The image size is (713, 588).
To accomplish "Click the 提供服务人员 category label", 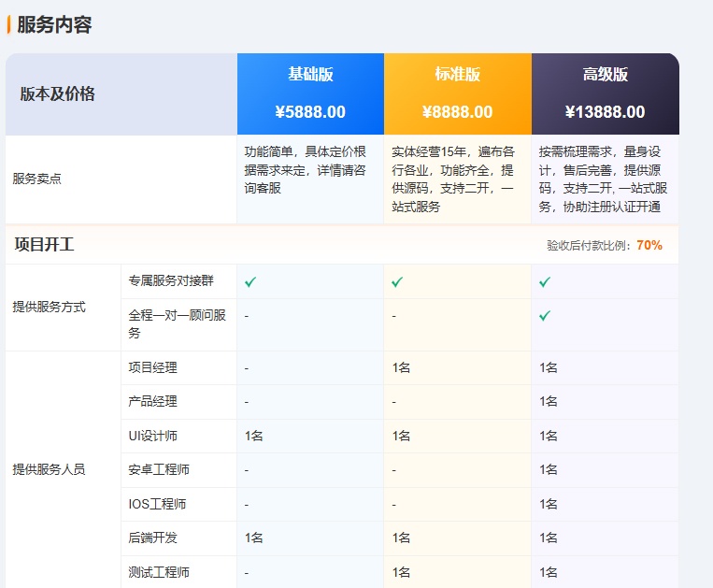I will [x=49, y=469].
